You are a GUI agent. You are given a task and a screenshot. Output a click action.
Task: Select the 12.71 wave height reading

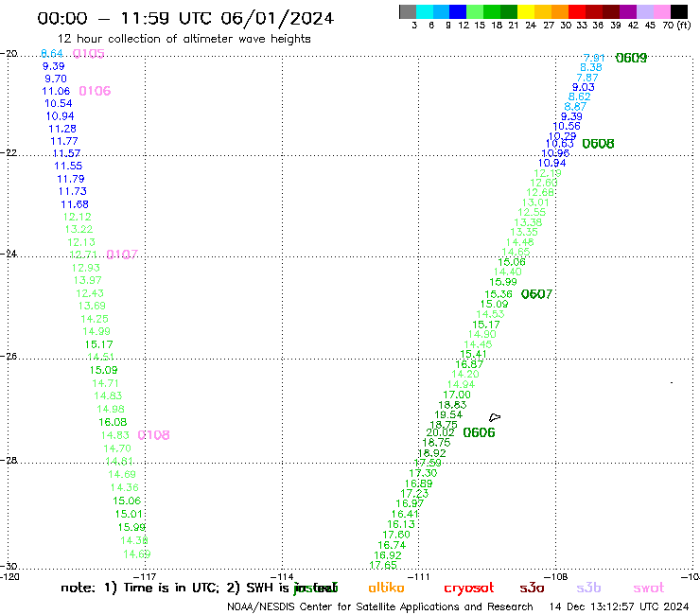tap(83, 255)
